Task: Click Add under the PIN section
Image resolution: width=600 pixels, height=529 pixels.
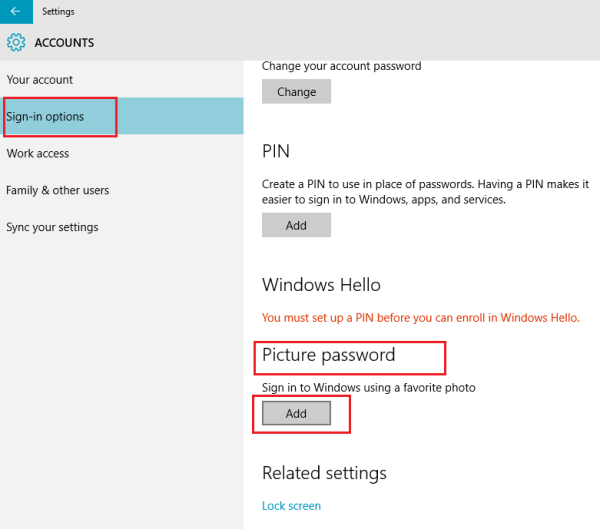Action: click(x=296, y=225)
